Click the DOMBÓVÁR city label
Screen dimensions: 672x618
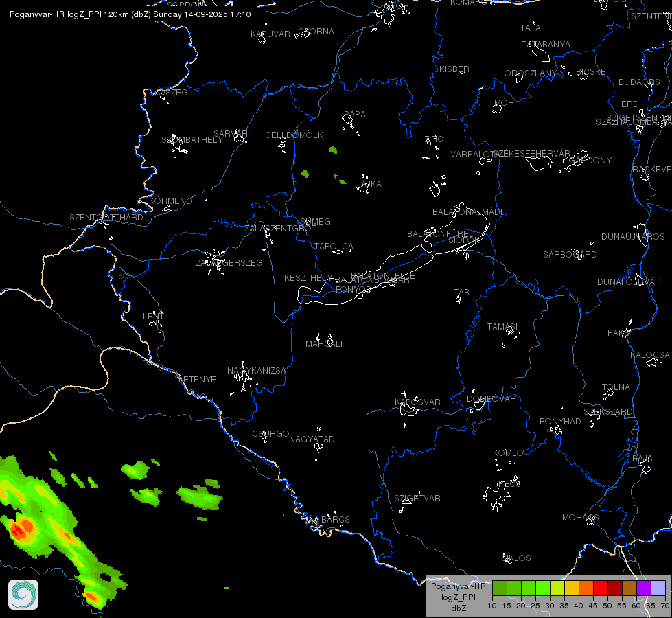[x=491, y=398]
